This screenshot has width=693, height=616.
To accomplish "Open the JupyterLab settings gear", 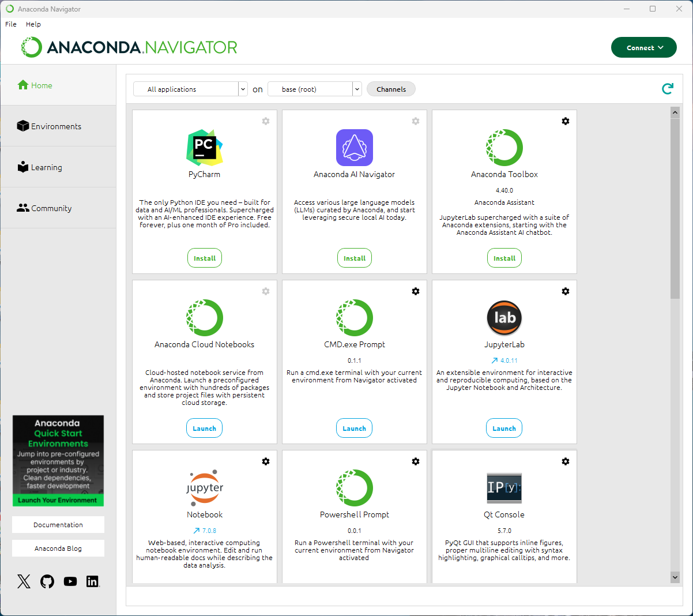I will coord(565,291).
